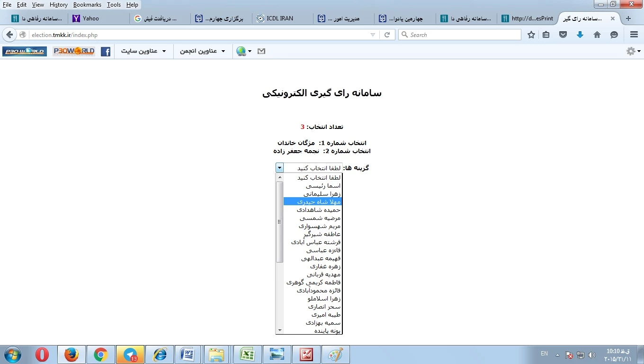Bookmark this page with star icon
This screenshot has height=364, width=644.
pyautogui.click(x=531, y=35)
